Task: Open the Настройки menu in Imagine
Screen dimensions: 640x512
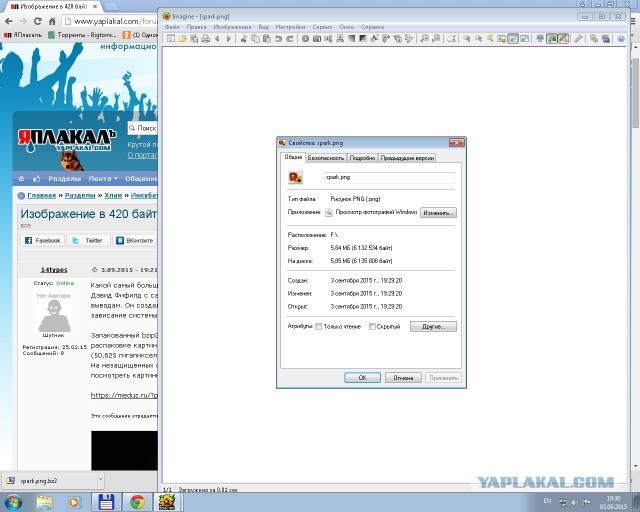Action: click(x=290, y=27)
